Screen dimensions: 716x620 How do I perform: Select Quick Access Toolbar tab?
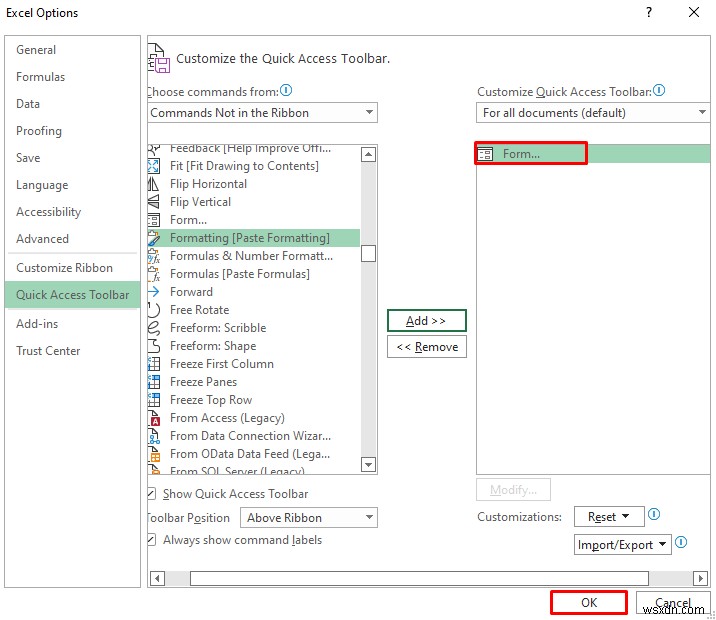[x=73, y=295]
